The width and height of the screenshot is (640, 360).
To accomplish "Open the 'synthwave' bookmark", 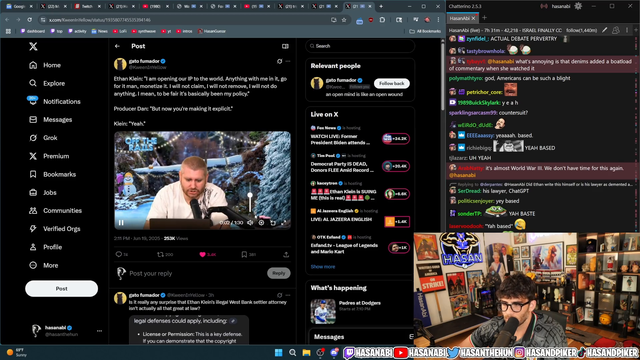I will point(143,31).
